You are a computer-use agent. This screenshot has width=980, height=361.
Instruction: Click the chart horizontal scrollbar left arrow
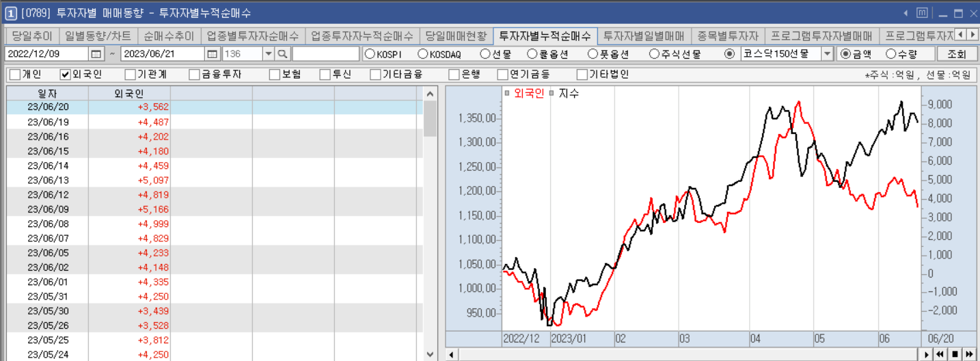[x=451, y=354]
